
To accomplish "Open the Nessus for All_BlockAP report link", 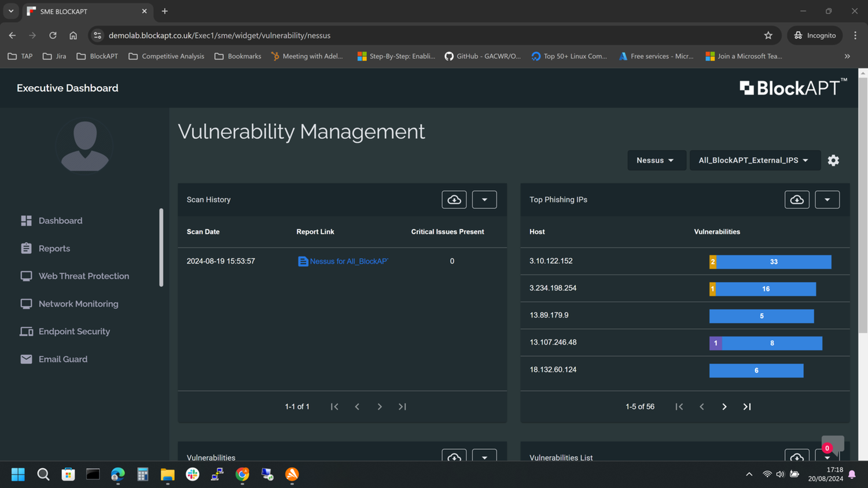I will 343,261.
